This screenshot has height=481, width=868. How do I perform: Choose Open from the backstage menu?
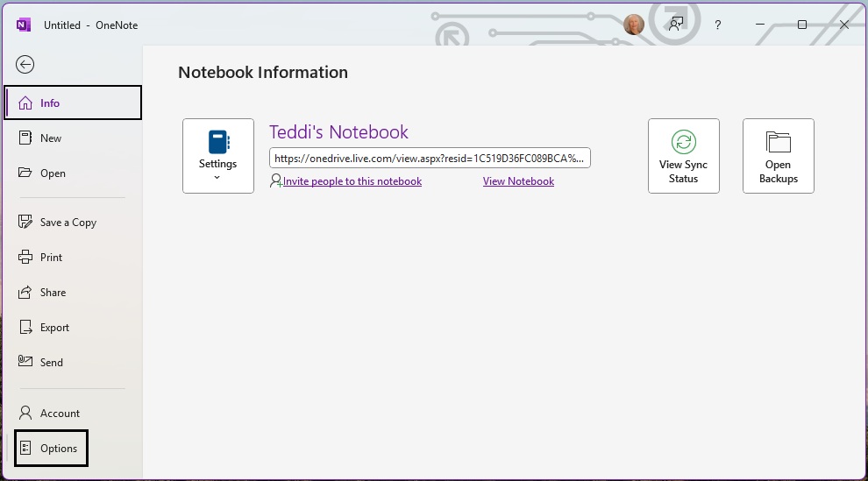(53, 173)
